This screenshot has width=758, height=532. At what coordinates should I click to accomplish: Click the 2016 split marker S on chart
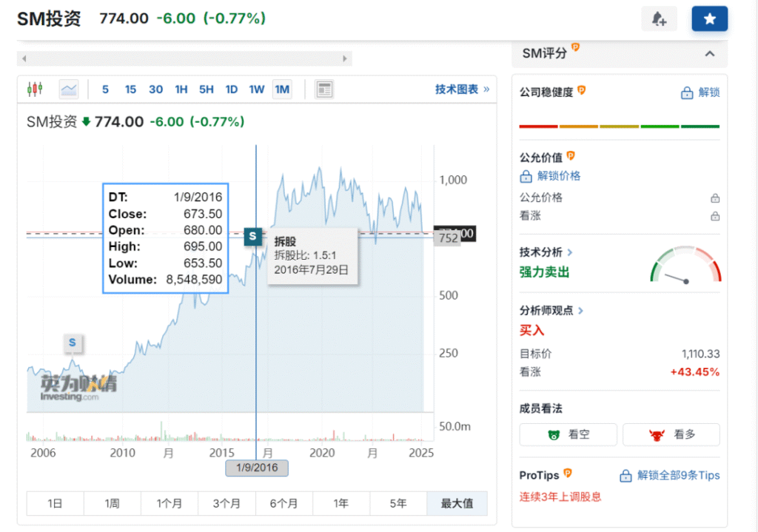pos(252,236)
